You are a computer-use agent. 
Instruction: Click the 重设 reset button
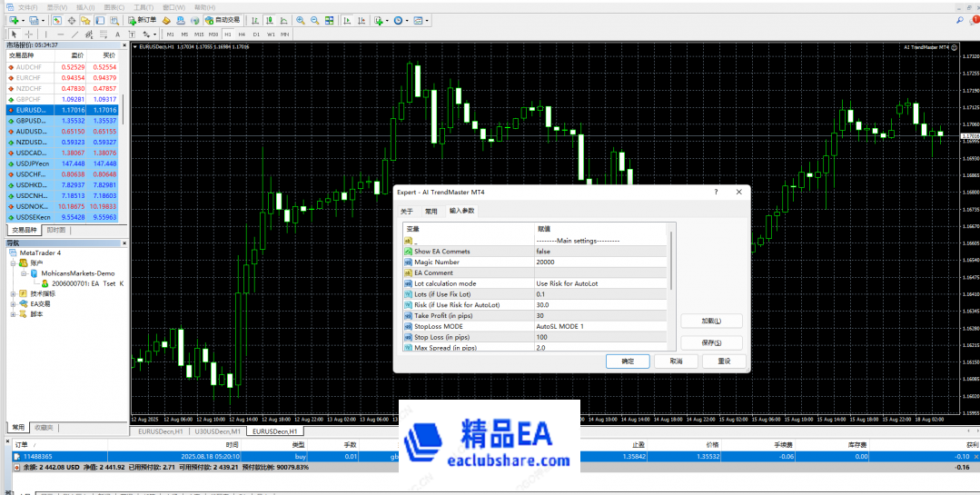(724, 361)
